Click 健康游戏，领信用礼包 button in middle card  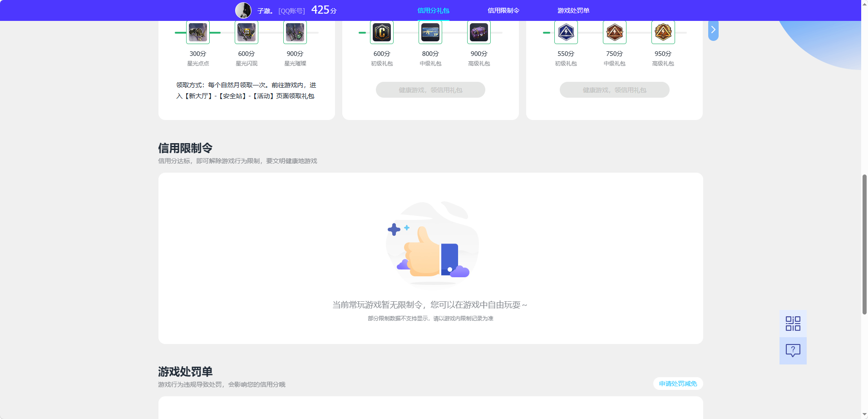click(x=430, y=90)
